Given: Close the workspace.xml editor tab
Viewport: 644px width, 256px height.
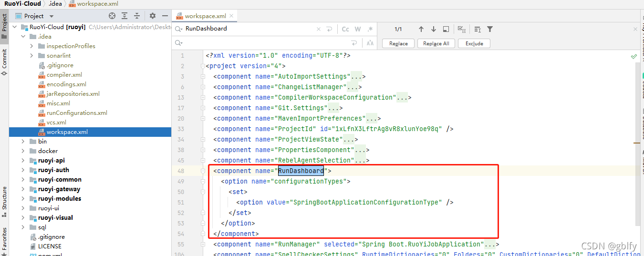Looking at the screenshot, I should tap(231, 16).
